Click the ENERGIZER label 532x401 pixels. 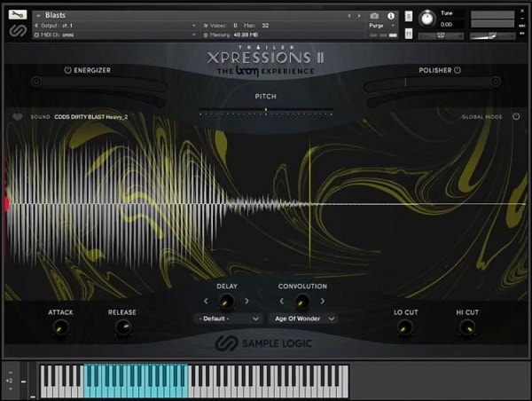pos(92,70)
